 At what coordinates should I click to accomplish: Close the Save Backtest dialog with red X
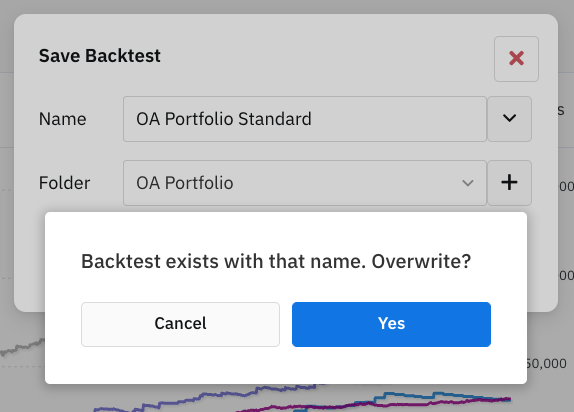coord(516,59)
